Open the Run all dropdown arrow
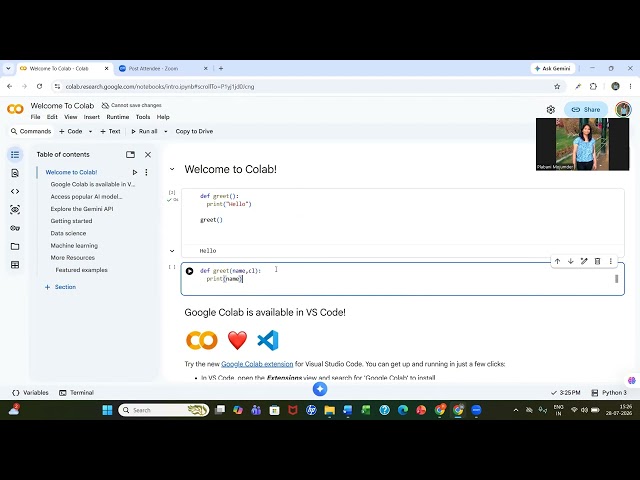This screenshot has height=480, width=640. (166, 131)
